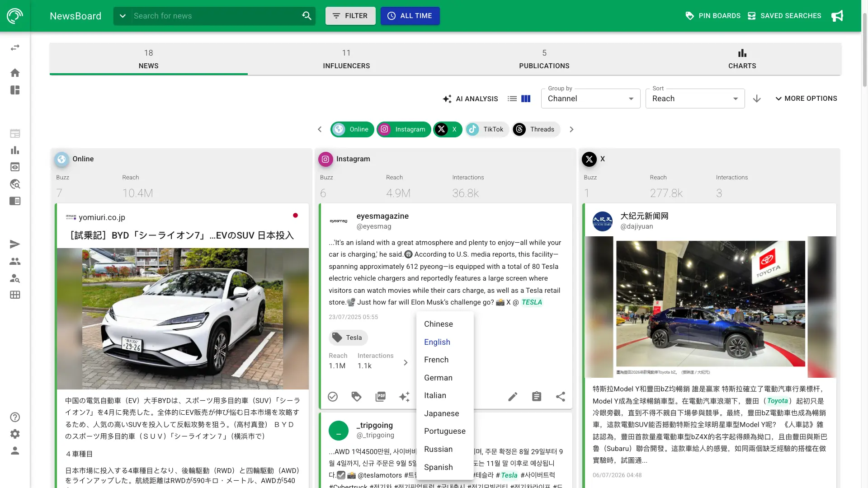This screenshot has width=868, height=488.
Task: Open the dashboard layout sidebar icon
Action: tap(15, 90)
